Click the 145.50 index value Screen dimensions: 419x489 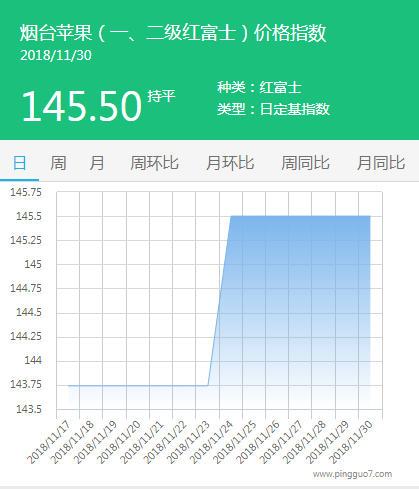82,106
